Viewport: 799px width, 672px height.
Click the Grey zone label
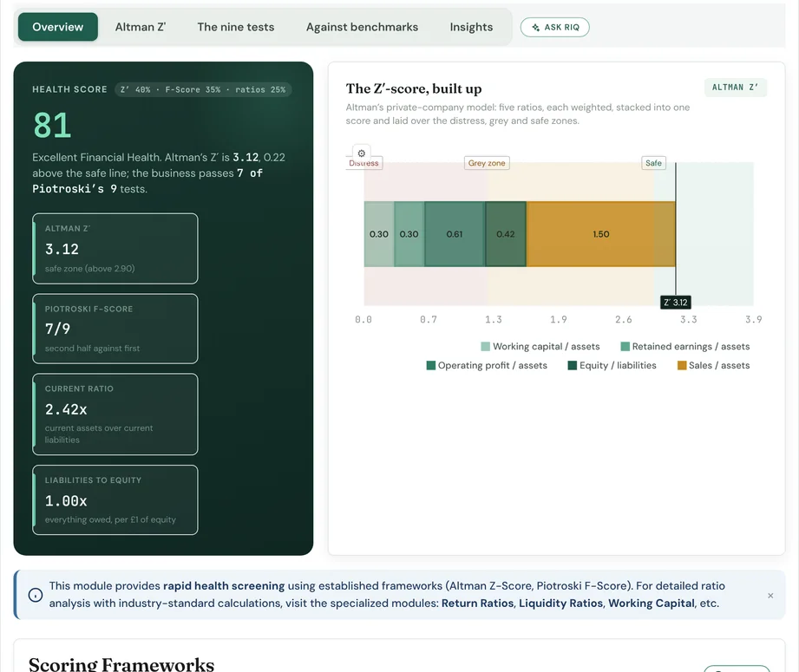(487, 163)
